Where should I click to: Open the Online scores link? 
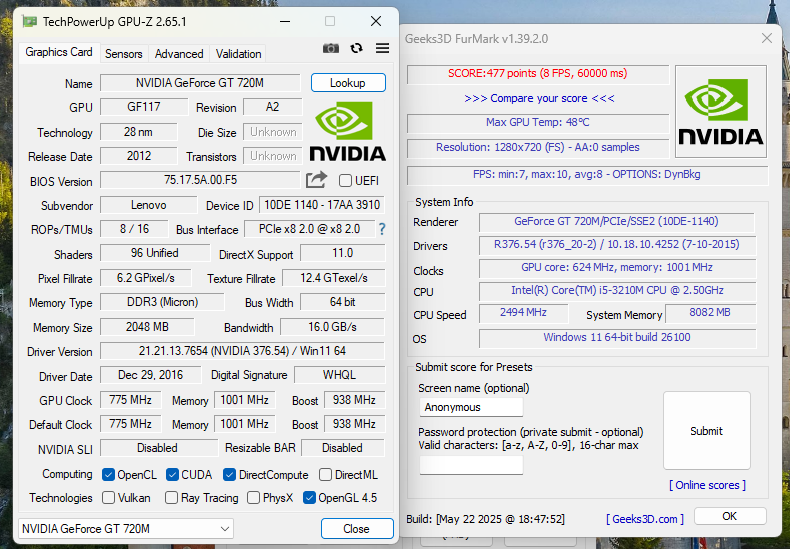point(707,485)
